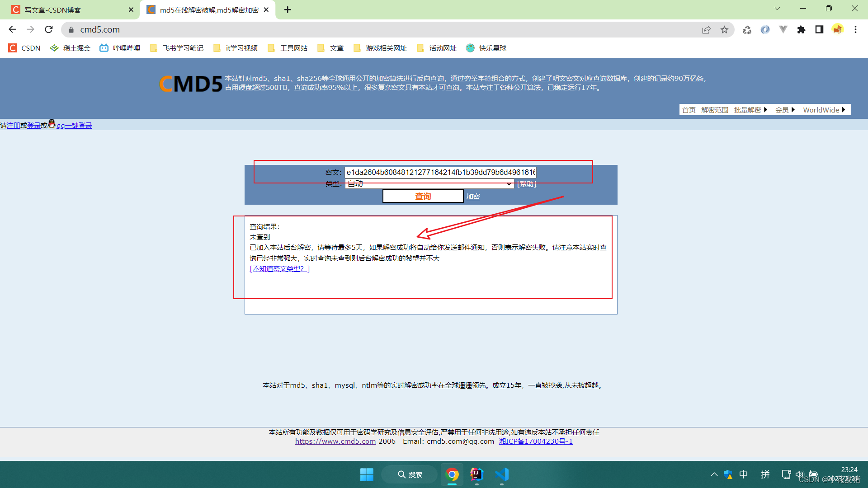The width and height of the screenshot is (868, 488).
Task: Expand the 类型 自动 dropdown
Action: tap(429, 183)
